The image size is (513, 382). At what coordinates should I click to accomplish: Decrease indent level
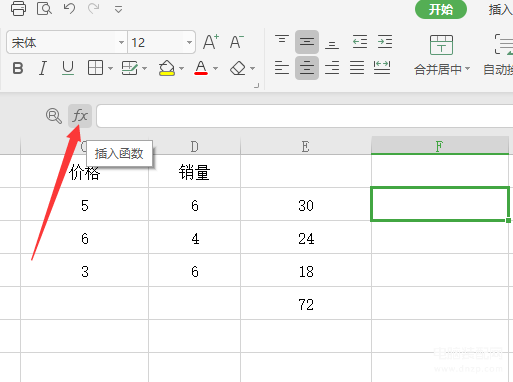[360, 42]
